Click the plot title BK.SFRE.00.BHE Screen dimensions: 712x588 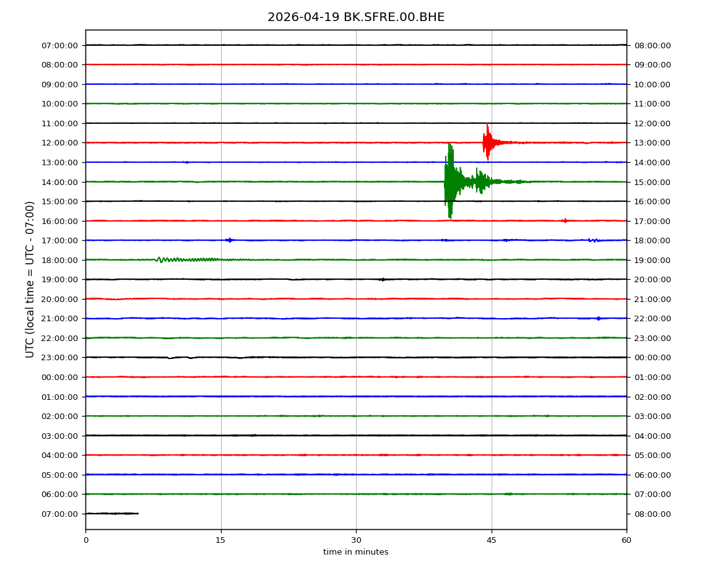click(x=355, y=17)
